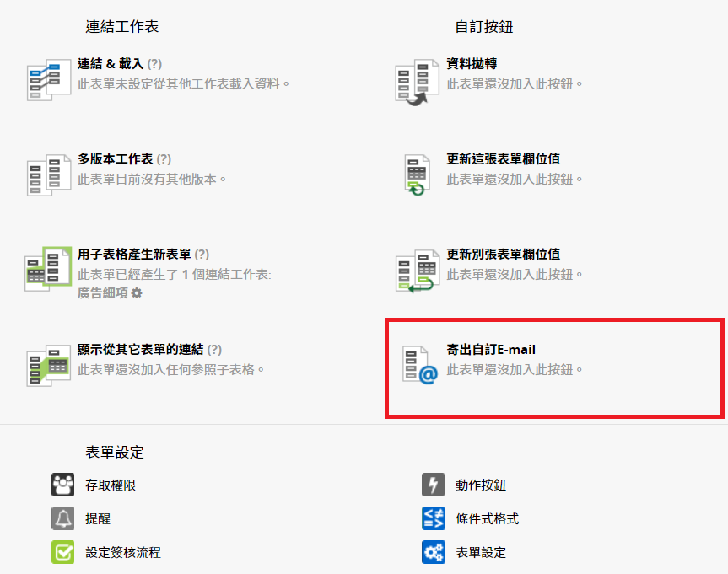The image size is (728, 574).
Task: Click the 更新這張表單欄位值 icon
Action: 417,175
